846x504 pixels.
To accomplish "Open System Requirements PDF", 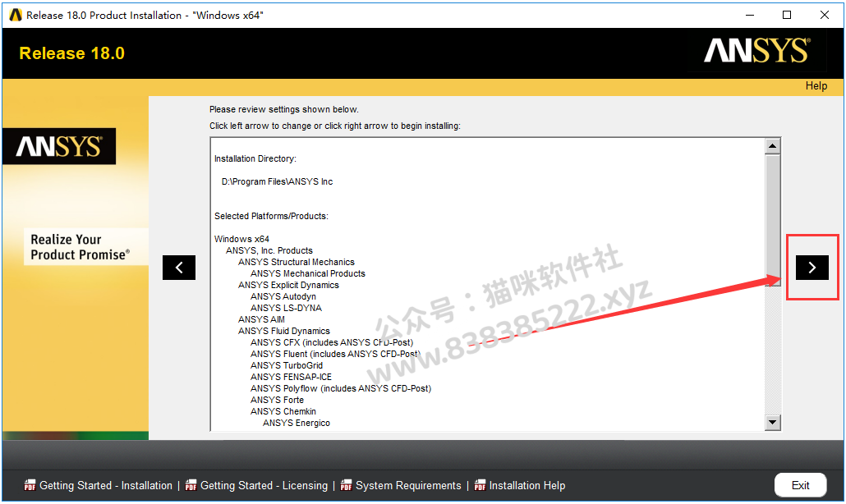I will pos(408,486).
